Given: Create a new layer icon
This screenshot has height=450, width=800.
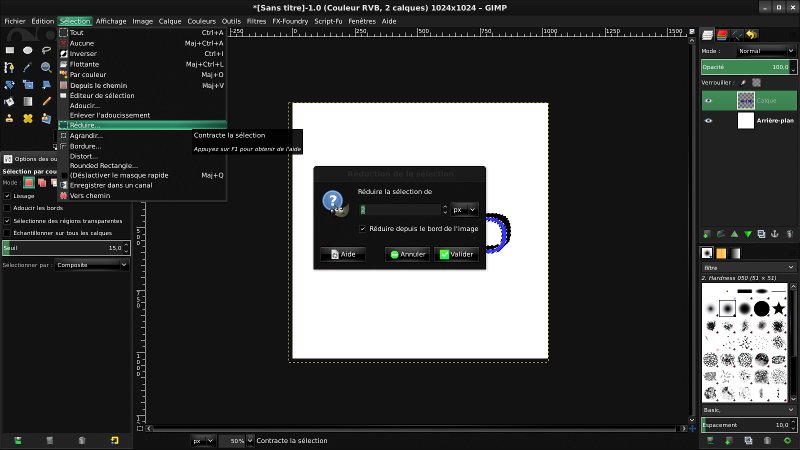Looking at the screenshot, I should [707, 234].
